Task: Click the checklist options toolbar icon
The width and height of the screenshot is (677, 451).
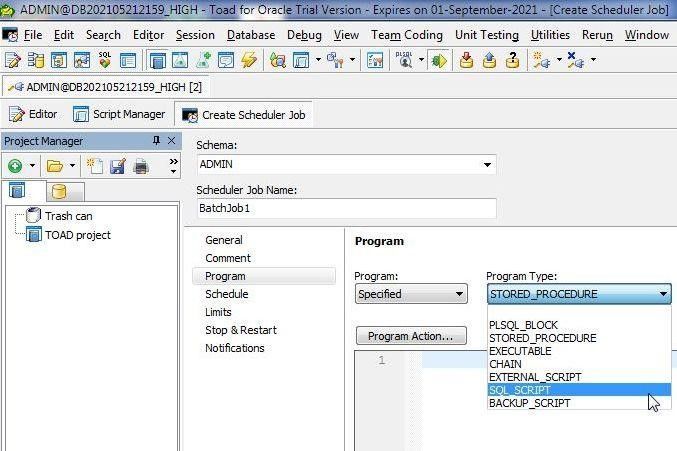Action: click(x=375, y=60)
